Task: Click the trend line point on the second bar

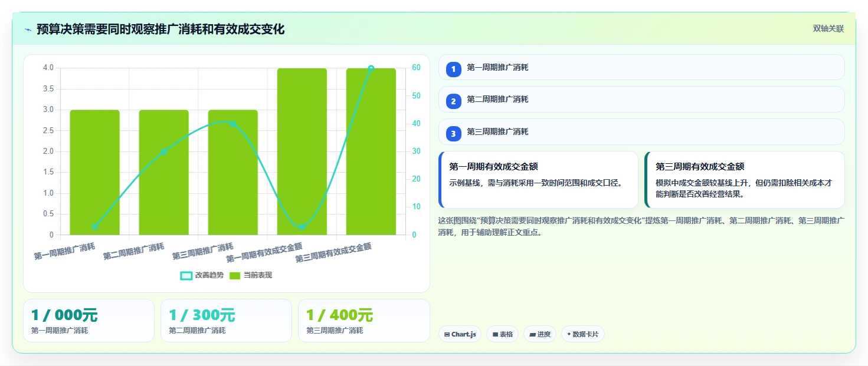Action: point(163,151)
